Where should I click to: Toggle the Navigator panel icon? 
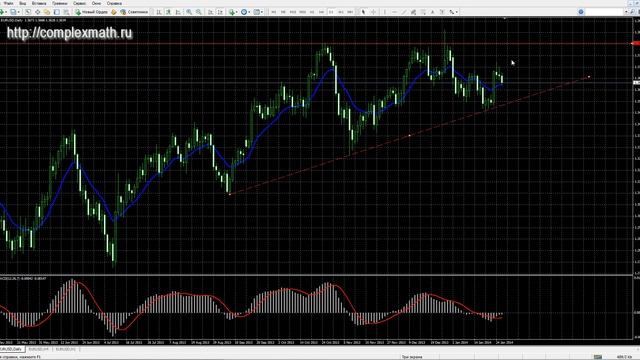[47, 12]
